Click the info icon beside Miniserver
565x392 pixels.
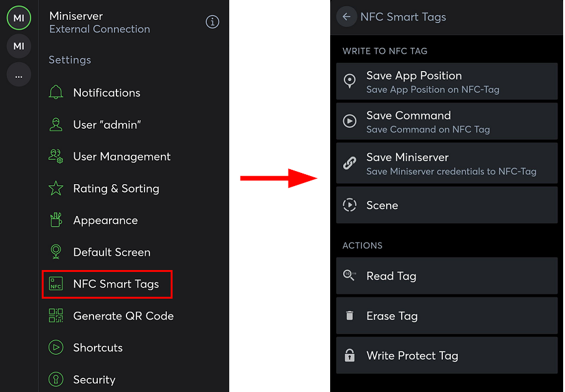pos(212,22)
